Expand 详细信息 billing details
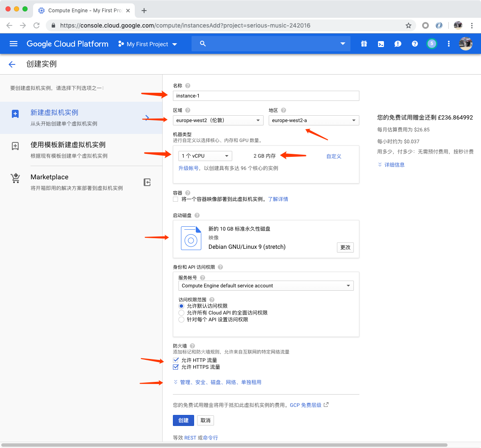 point(391,165)
